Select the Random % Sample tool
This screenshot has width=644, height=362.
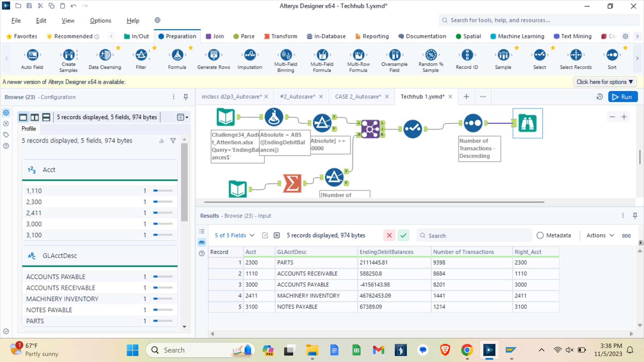coord(431,60)
